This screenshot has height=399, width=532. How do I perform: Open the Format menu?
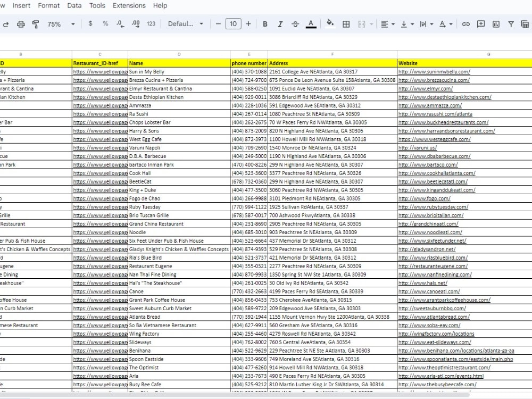pyautogui.click(x=48, y=5)
